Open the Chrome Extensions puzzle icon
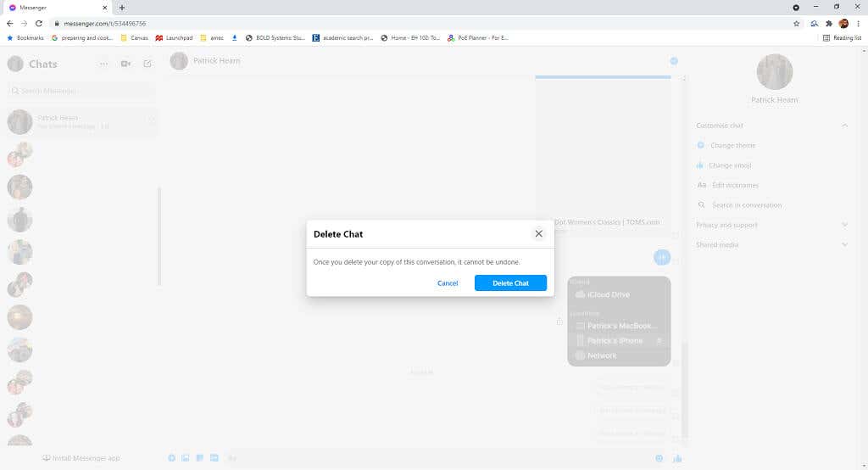This screenshot has width=868, height=470. click(x=828, y=24)
